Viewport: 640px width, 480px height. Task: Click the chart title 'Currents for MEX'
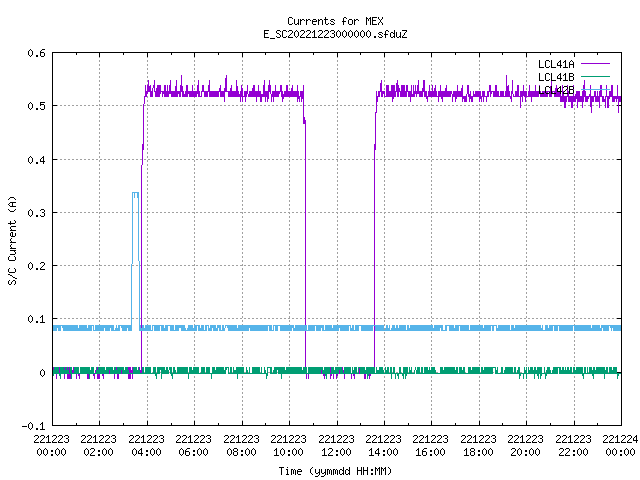[x=335, y=21]
